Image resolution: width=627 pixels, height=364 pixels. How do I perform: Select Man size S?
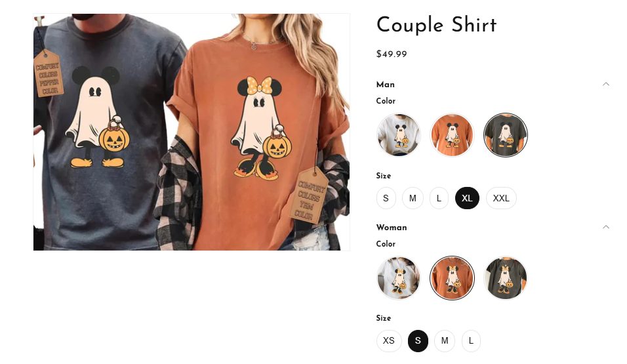pyautogui.click(x=386, y=198)
